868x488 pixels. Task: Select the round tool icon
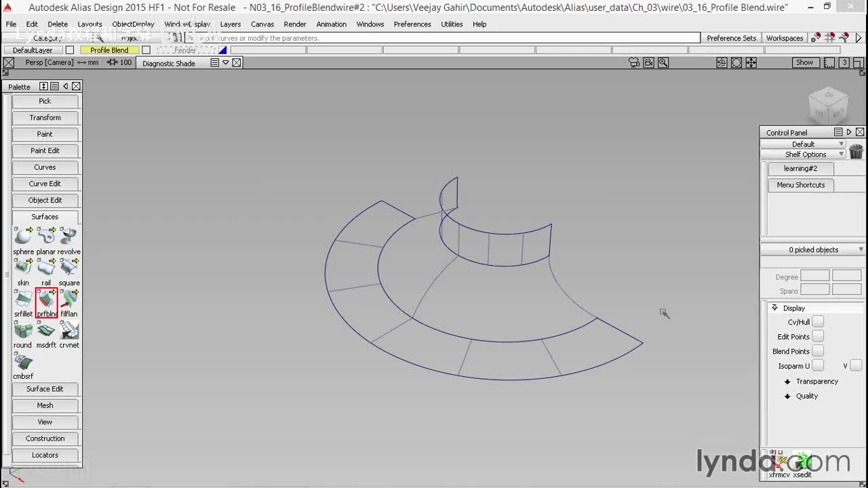point(23,330)
